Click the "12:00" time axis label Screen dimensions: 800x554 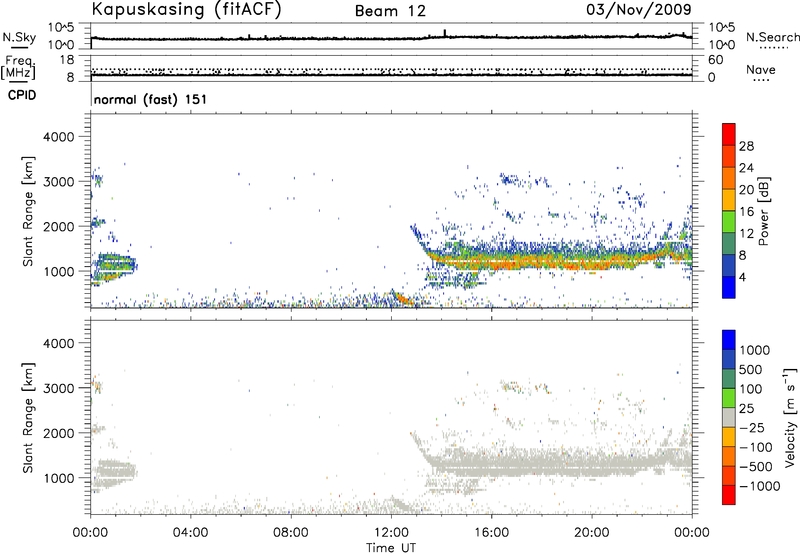391,533
